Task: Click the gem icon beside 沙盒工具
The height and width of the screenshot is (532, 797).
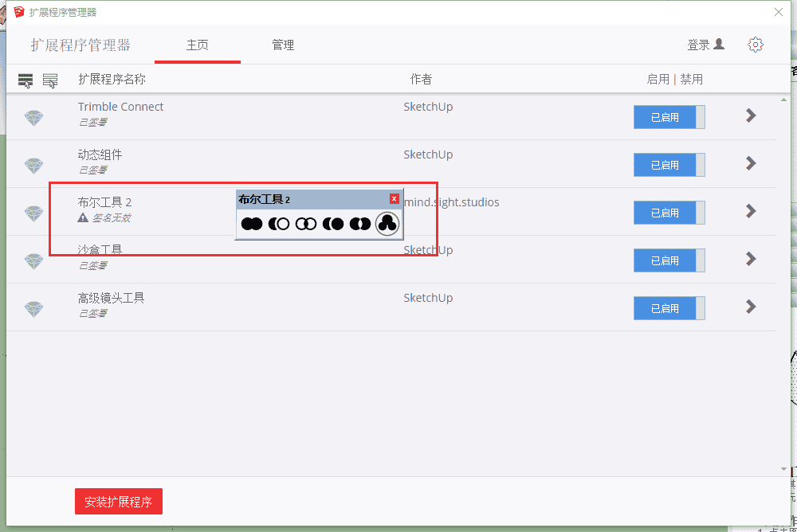Action: click(x=34, y=261)
